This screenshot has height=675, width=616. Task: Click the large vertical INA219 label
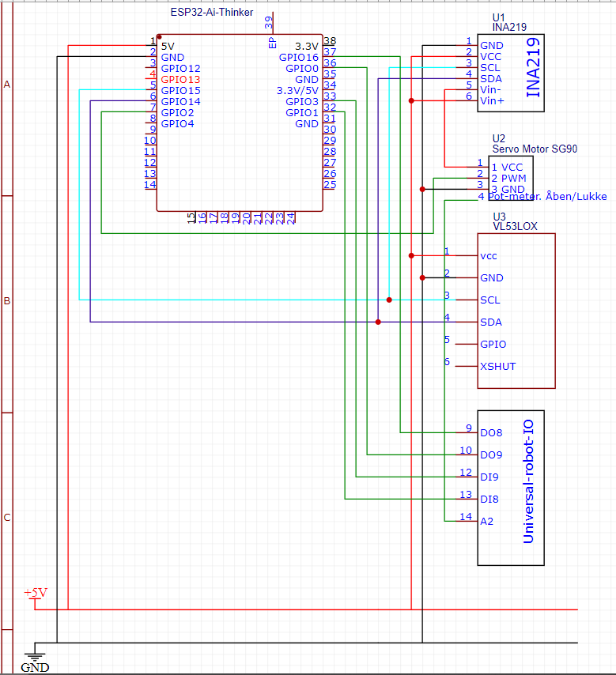[533, 68]
